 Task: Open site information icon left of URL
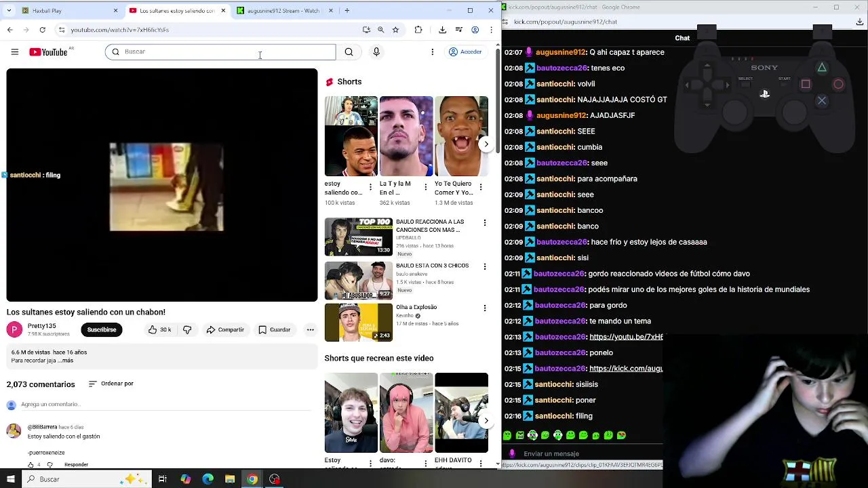coord(62,30)
